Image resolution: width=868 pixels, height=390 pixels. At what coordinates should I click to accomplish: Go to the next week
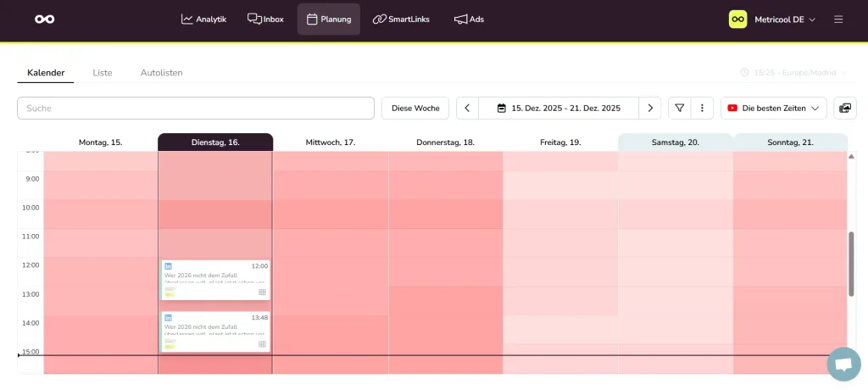650,108
